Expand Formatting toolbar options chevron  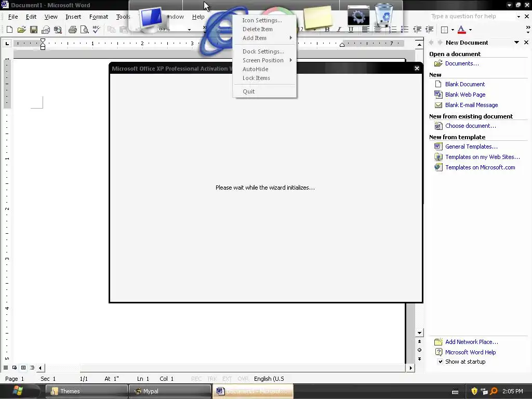pyautogui.click(x=528, y=30)
